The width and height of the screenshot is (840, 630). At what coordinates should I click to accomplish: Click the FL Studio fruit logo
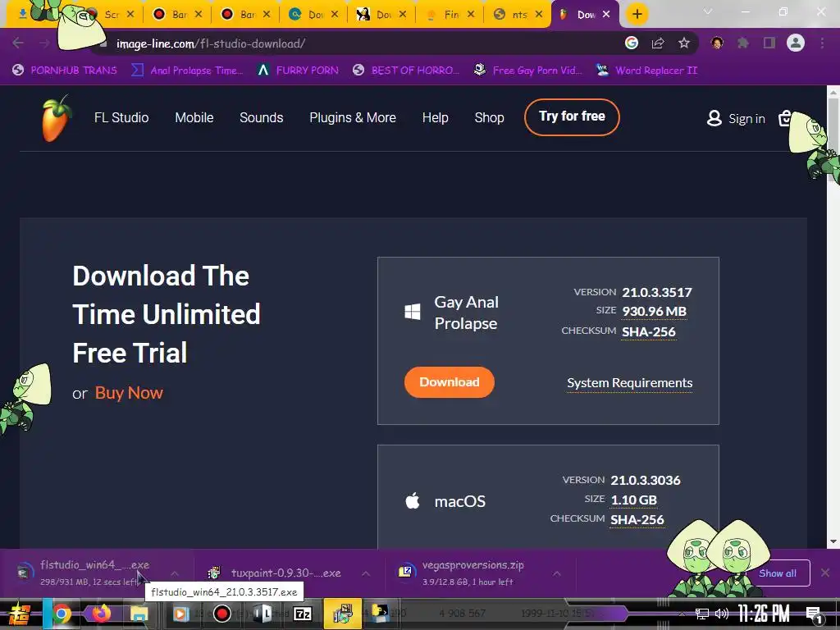click(57, 118)
